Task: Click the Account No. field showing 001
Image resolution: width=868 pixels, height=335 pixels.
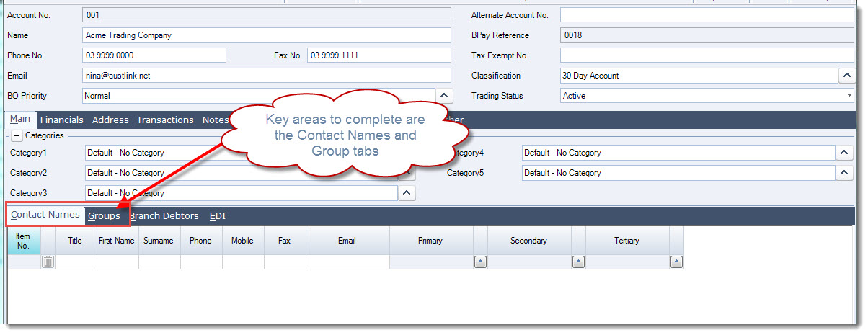Action: tap(267, 15)
